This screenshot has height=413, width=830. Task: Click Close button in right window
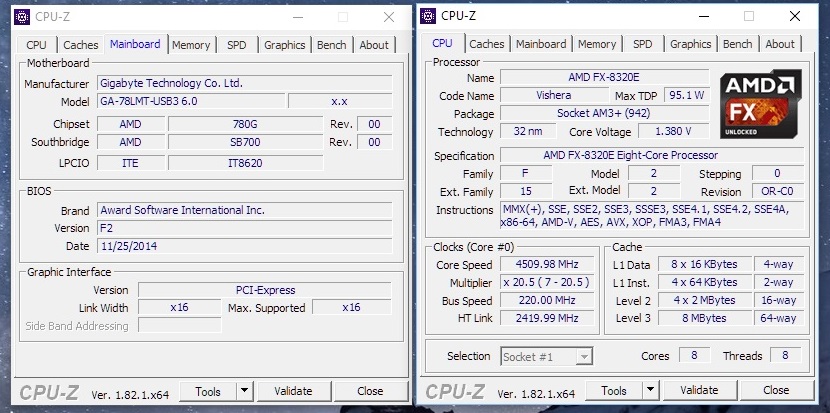point(776,391)
